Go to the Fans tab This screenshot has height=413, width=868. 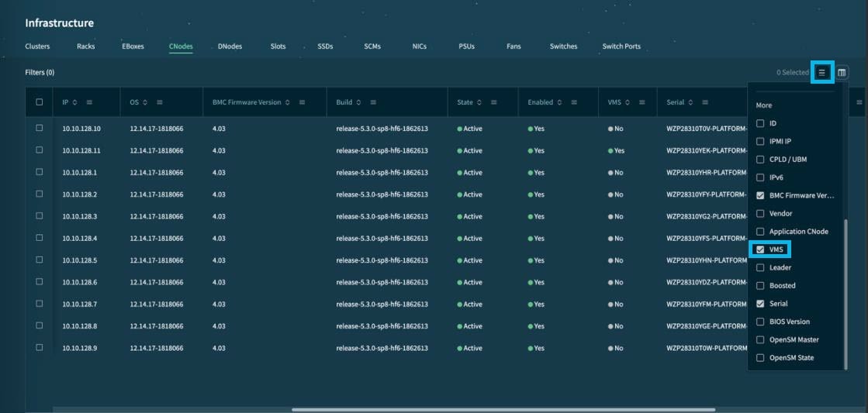pos(514,46)
